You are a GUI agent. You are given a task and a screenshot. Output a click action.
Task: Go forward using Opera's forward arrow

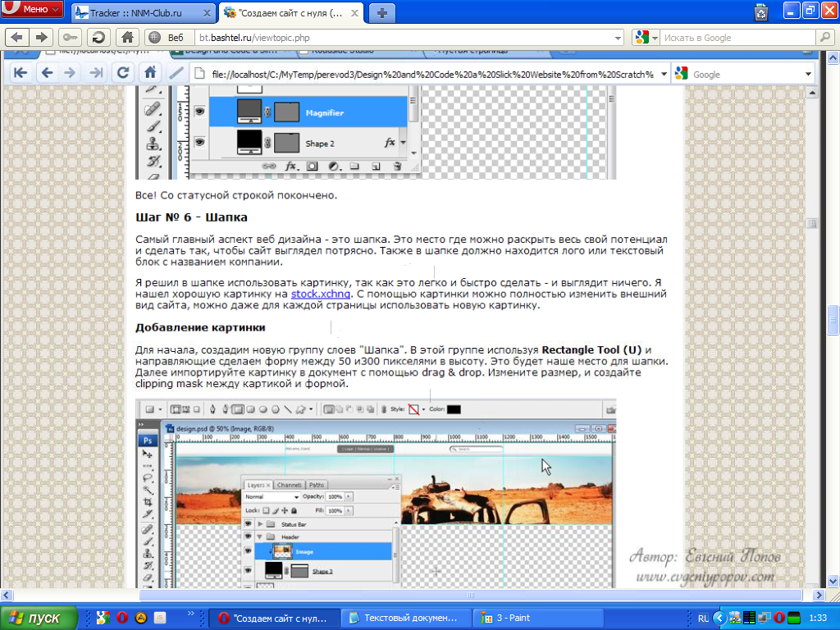tap(41, 38)
